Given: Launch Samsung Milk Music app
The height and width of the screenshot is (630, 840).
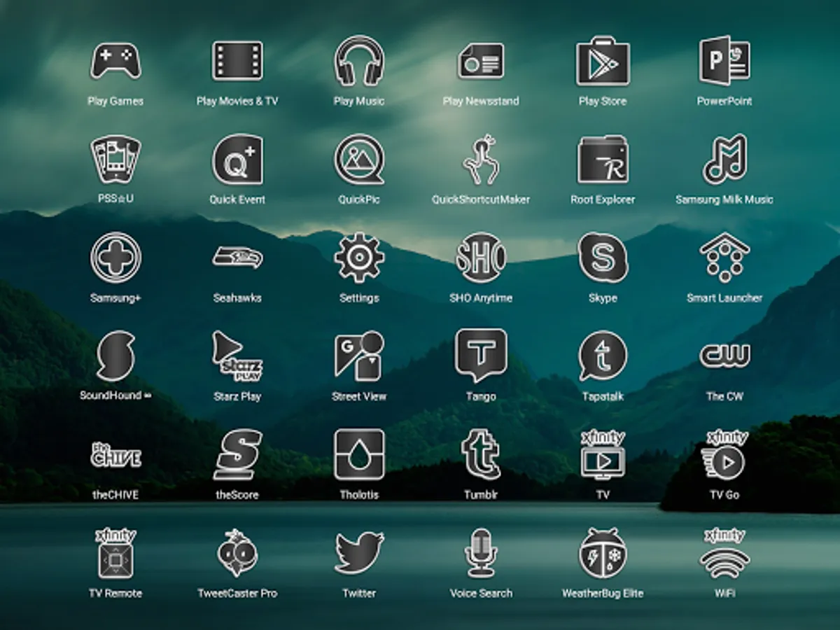Looking at the screenshot, I should click(x=724, y=160).
